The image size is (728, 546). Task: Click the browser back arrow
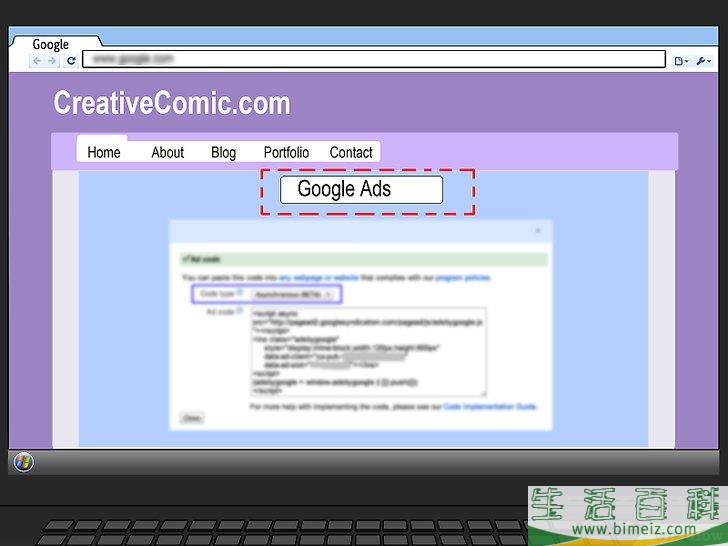[x=37, y=61]
